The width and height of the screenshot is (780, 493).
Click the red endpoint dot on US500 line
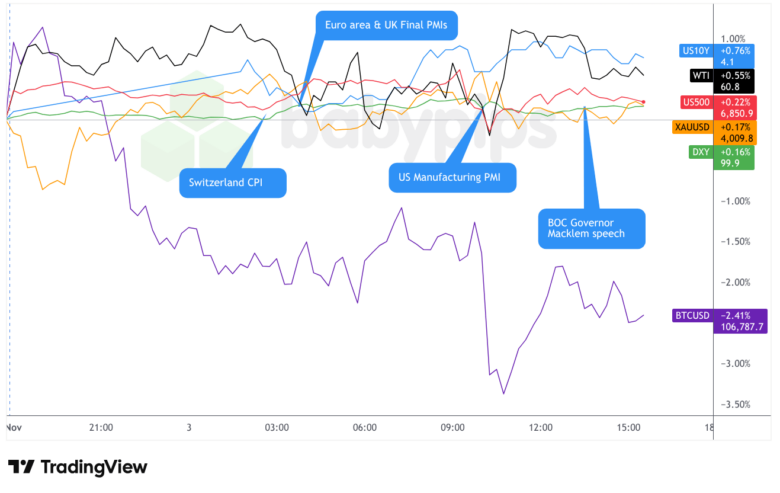(644, 102)
